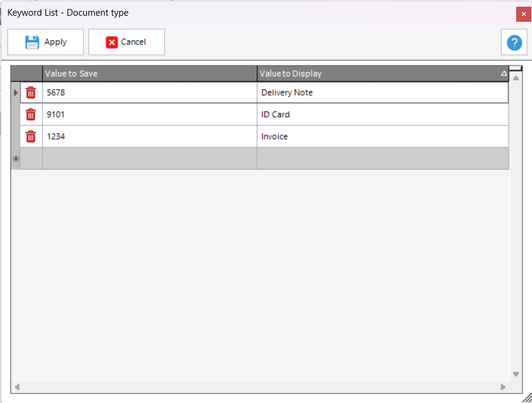Image resolution: width=532 pixels, height=403 pixels.
Task: Edit the Invoice display cell
Action: coord(382,136)
